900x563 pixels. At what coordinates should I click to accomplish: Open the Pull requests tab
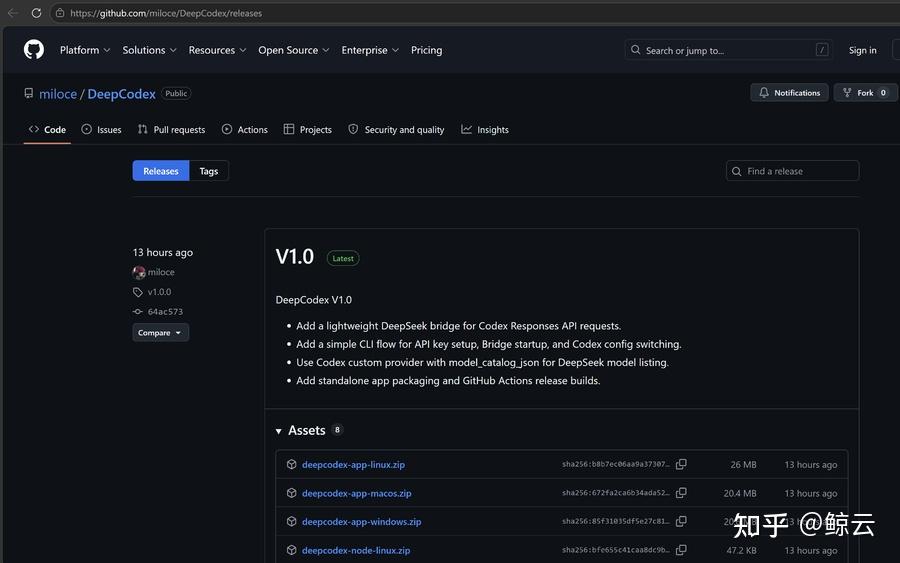click(x=172, y=130)
